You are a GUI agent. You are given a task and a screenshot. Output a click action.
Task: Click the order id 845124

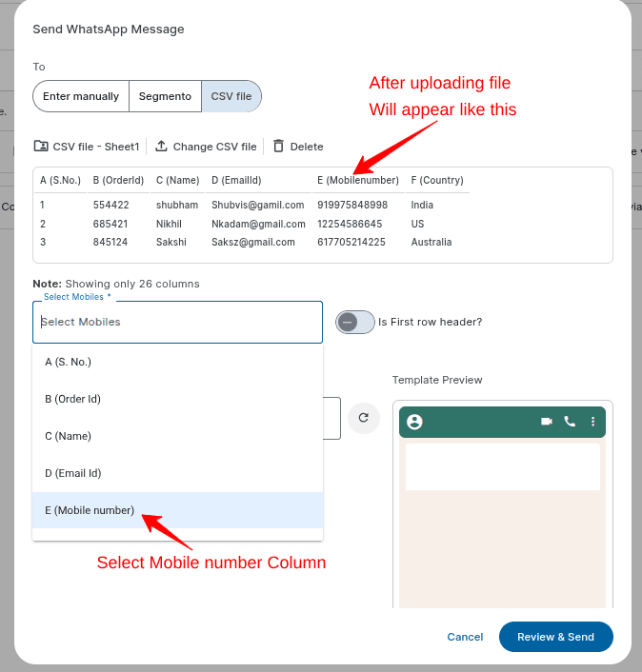[110, 242]
